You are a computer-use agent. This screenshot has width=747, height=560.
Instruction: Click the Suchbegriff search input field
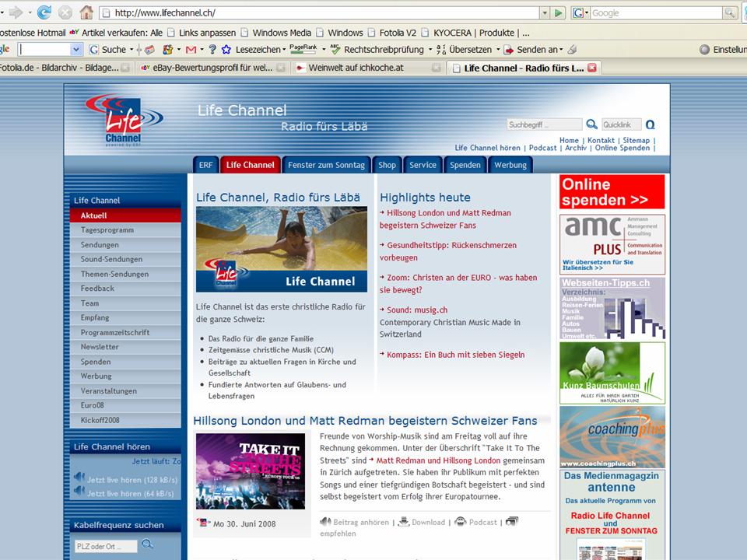544,124
